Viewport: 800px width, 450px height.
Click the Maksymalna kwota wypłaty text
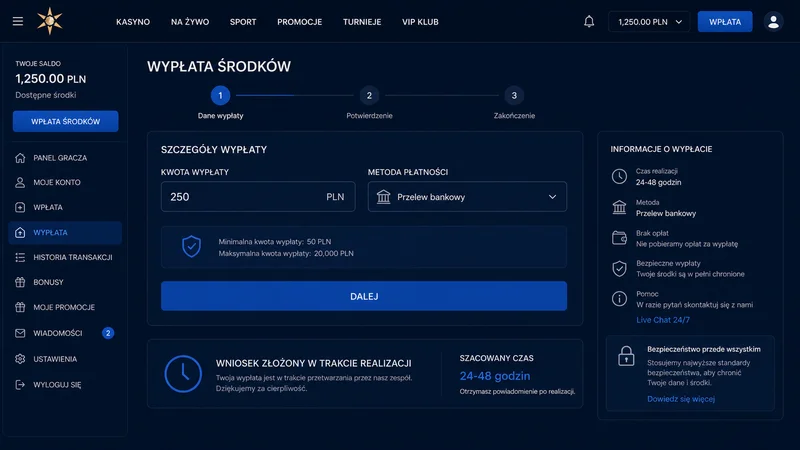tap(286, 253)
